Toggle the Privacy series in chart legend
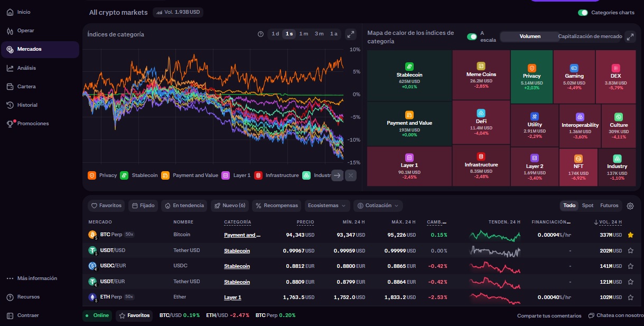Screen dimensions: 644x326 click(x=102, y=175)
